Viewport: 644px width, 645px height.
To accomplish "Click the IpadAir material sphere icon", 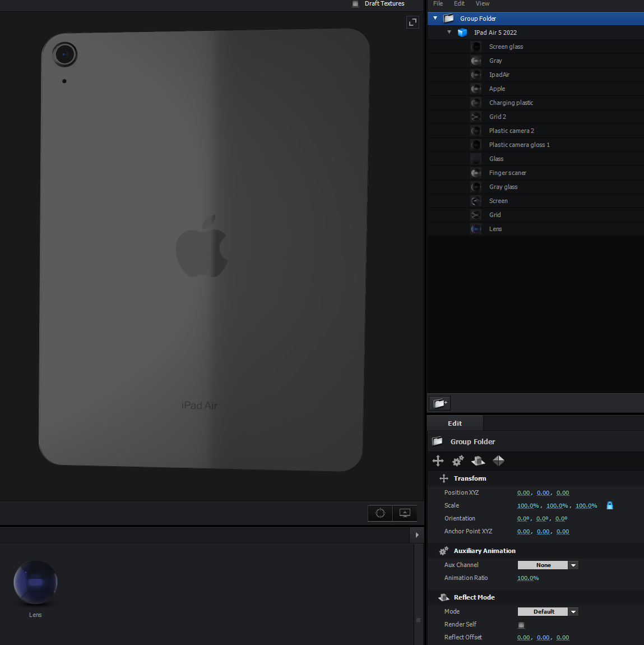I will pos(476,75).
